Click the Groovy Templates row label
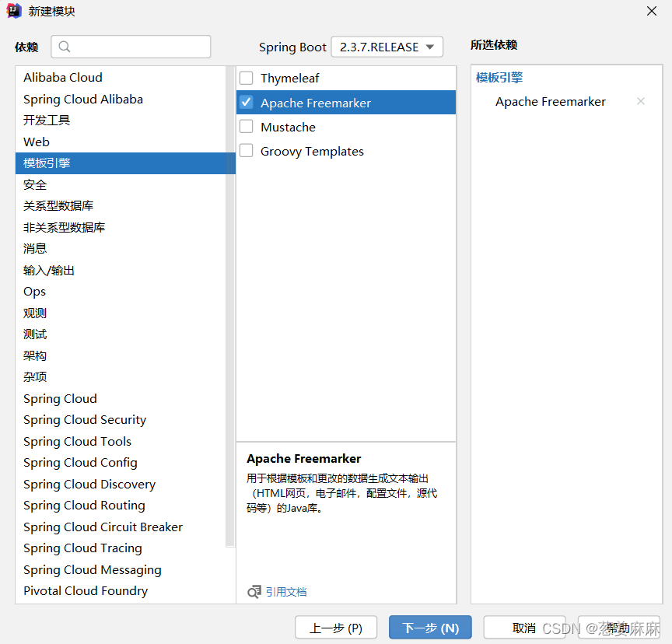Screen dimensions: 672x644 click(312, 151)
